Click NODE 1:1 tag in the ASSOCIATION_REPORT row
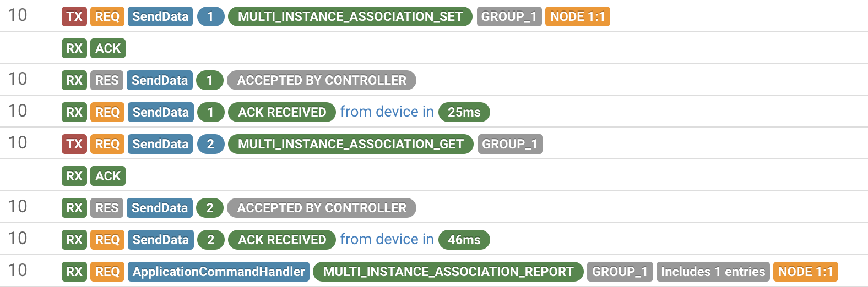 point(805,272)
